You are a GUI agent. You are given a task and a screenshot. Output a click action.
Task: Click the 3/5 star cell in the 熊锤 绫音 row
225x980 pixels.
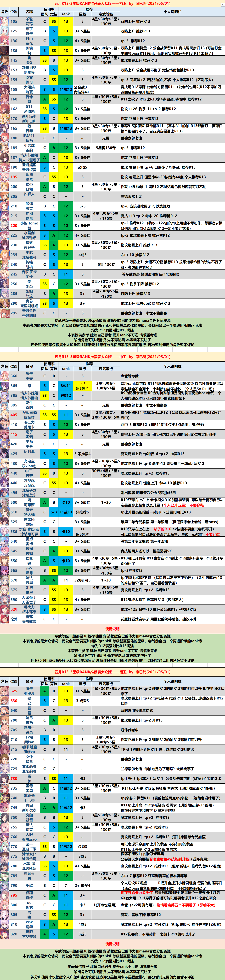point(83,206)
